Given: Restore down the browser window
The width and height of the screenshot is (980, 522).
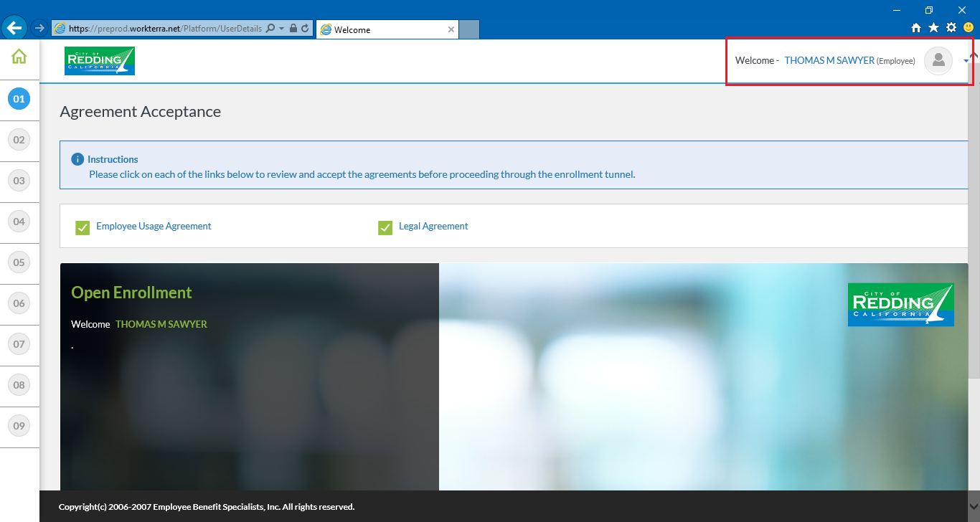Looking at the screenshot, I should (929, 9).
